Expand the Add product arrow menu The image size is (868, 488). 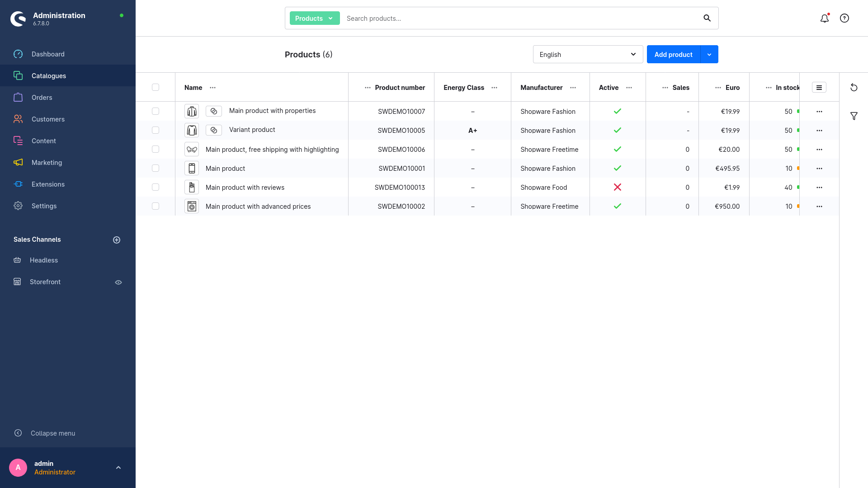point(709,55)
